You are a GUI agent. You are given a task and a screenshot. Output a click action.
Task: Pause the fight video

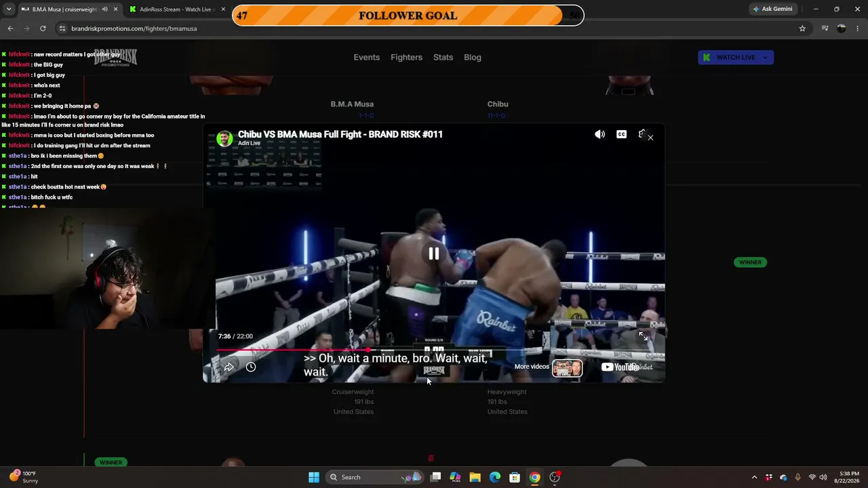[x=433, y=253]
